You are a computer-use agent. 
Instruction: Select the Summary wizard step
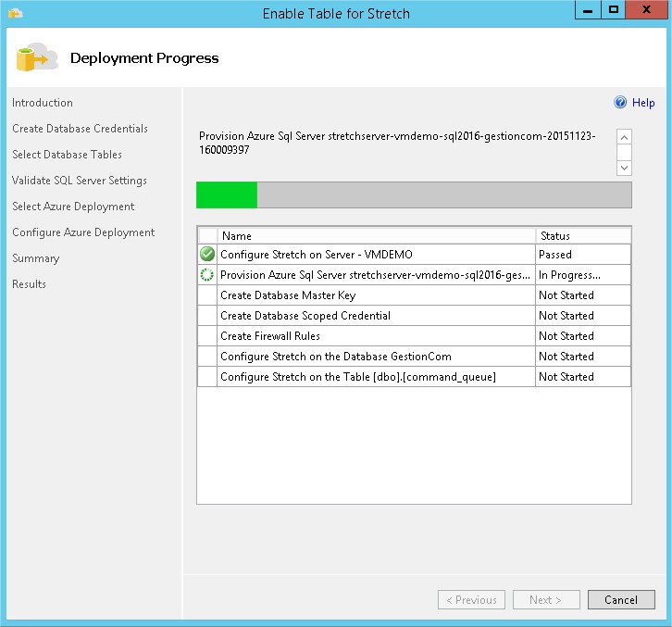pyautogui.click(x=36, y=258)
